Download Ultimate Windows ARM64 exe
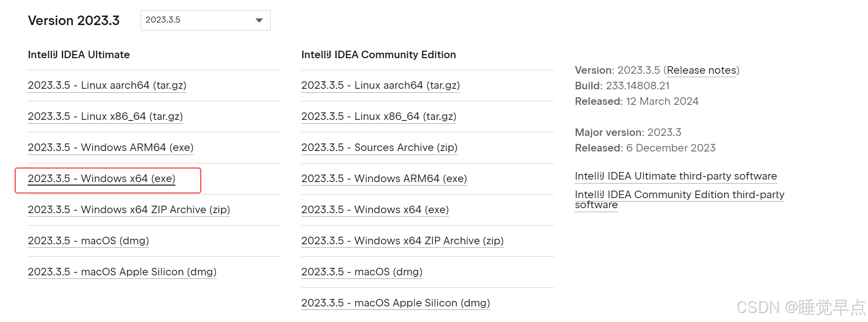This screenshot has width=868, height=322. pos(111,147)
